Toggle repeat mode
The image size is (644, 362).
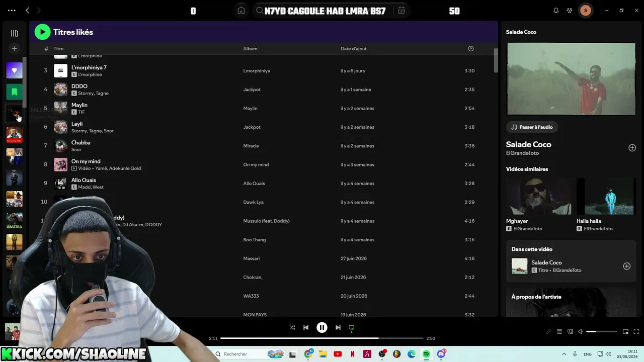pyautogui.click(x=352, y=327)
